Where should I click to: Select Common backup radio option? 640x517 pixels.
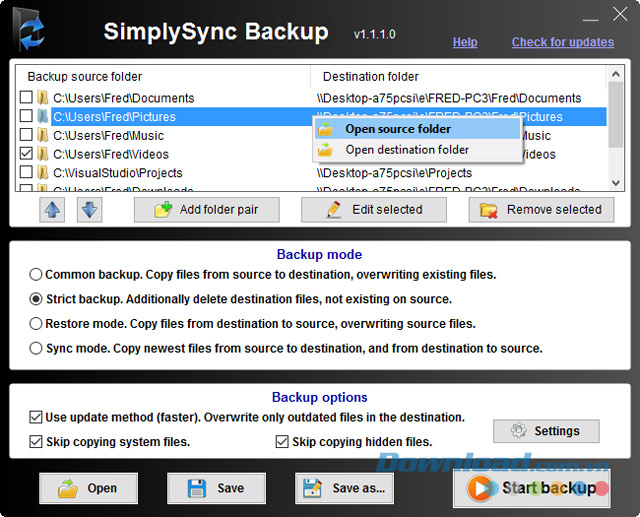(36, 274)
